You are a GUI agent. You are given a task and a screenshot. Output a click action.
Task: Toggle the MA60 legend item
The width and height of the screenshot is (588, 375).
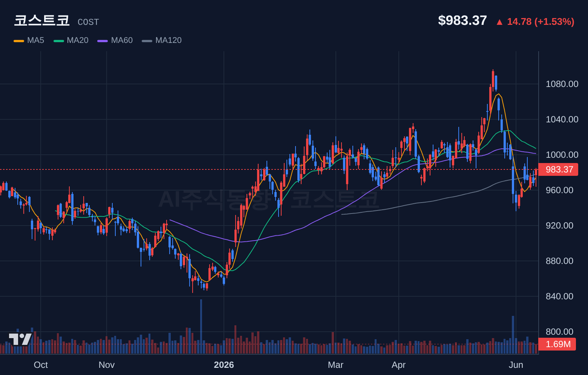click(115, 40)
